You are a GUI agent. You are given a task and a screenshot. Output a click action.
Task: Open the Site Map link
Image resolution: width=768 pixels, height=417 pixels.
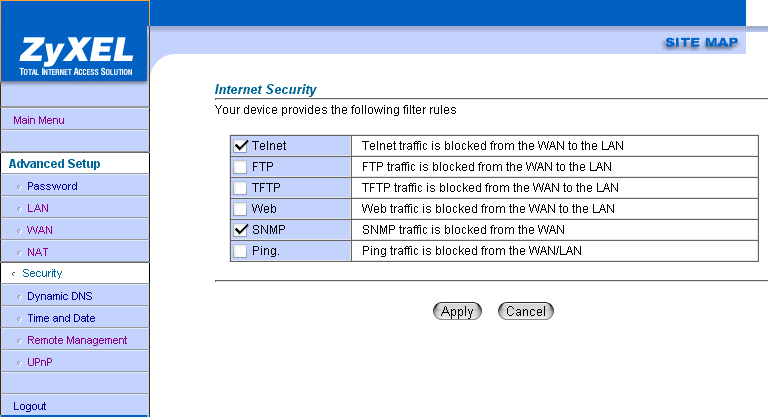pos(701,42)
